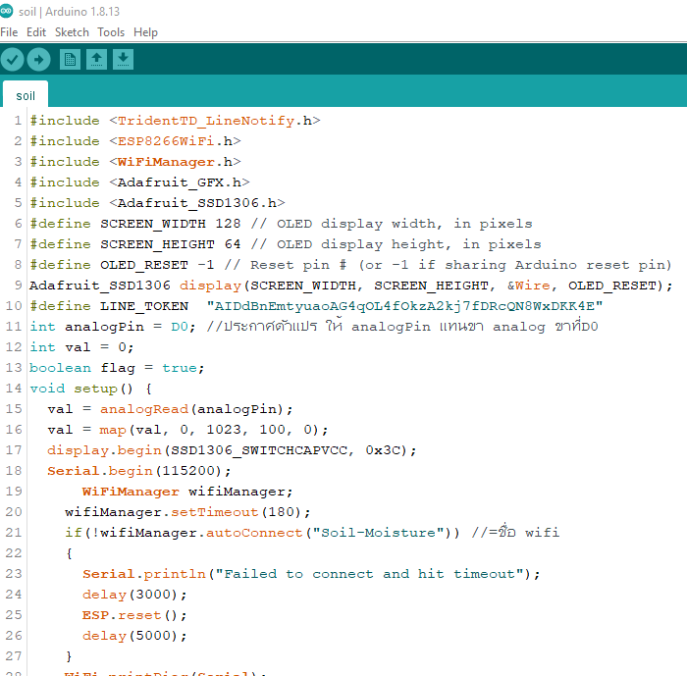Open a sketch using the Open icon
687x676 pixels.
coord(96,60)
